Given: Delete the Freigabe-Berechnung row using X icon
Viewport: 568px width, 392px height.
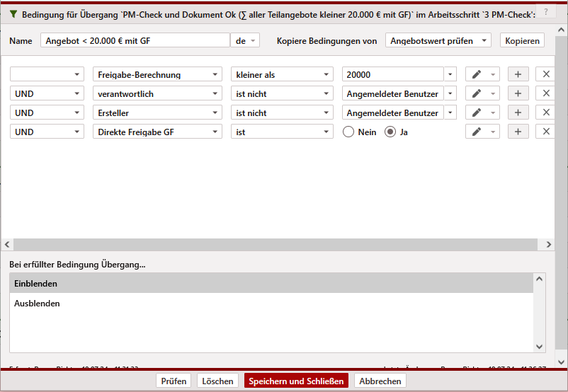Looking at the screenshot, I should (546, 74).
